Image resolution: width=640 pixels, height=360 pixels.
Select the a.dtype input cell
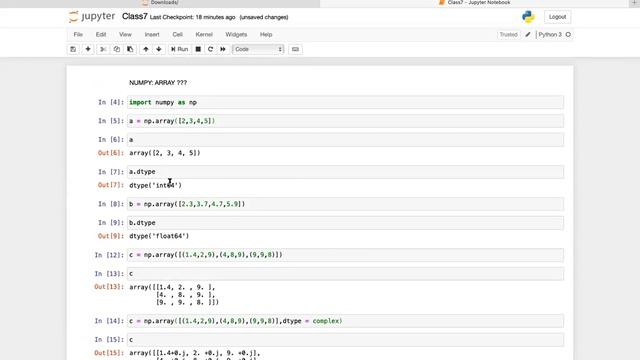345,172
